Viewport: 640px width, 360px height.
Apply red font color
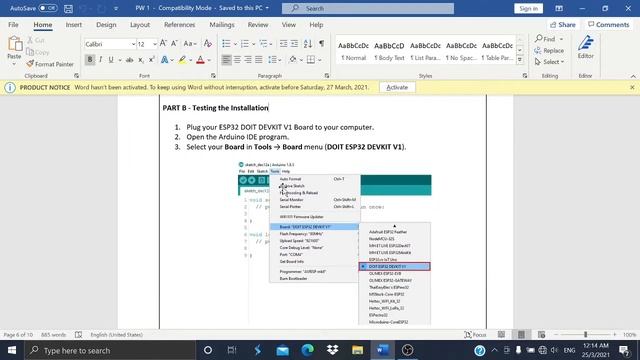click(200, 60)
